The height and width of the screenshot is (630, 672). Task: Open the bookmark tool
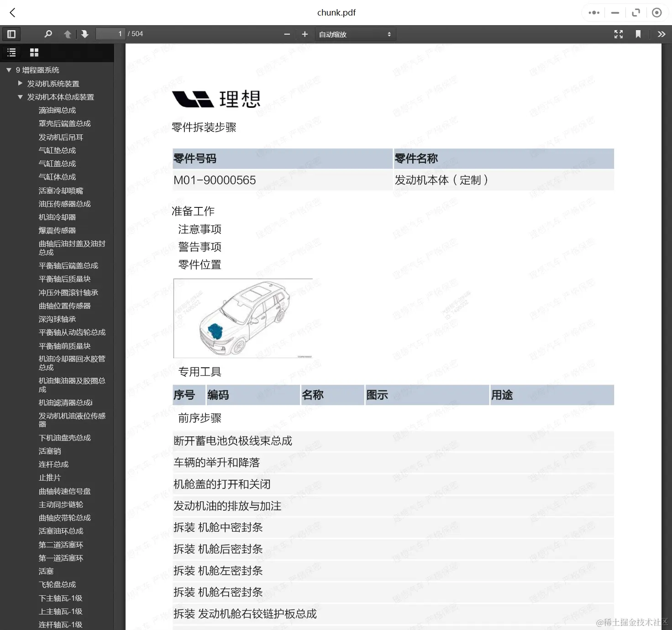[x=638, y=34]
